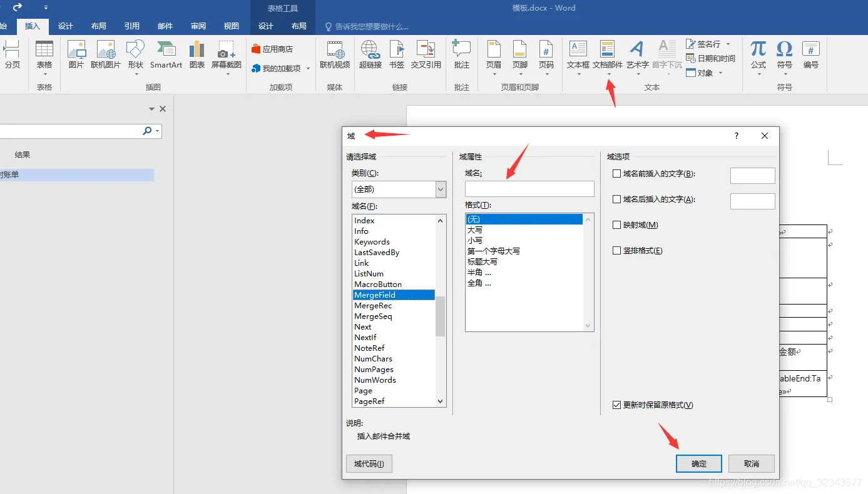This screenshot has width=868, height=494.
Task: Insert a SmartArt graphic
Action: tap(166, 55)
